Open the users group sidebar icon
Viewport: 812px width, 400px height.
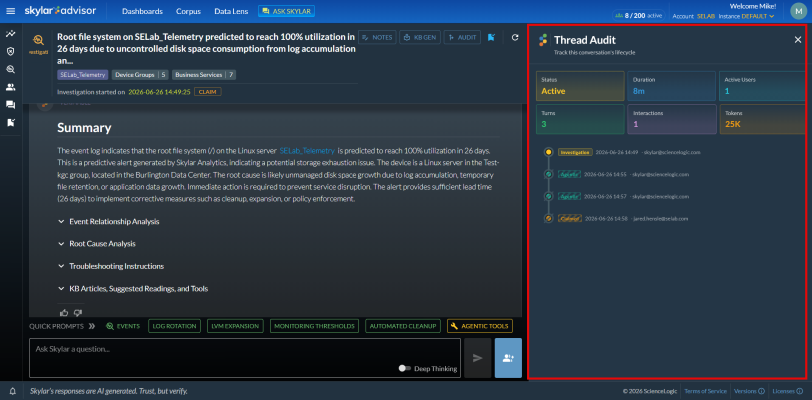point(10,87)
